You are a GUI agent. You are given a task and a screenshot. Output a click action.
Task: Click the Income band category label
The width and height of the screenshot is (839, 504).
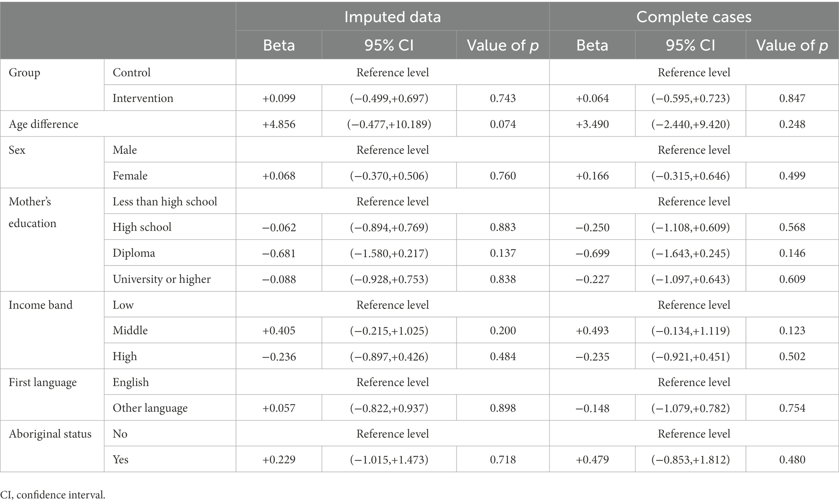(41, 305)
